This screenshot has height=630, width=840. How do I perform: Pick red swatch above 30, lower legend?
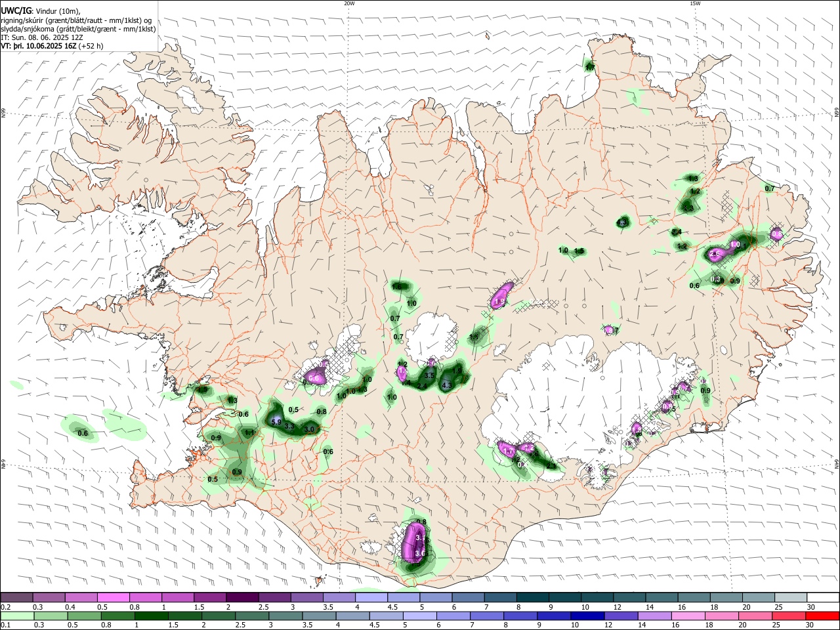[823, 616]
